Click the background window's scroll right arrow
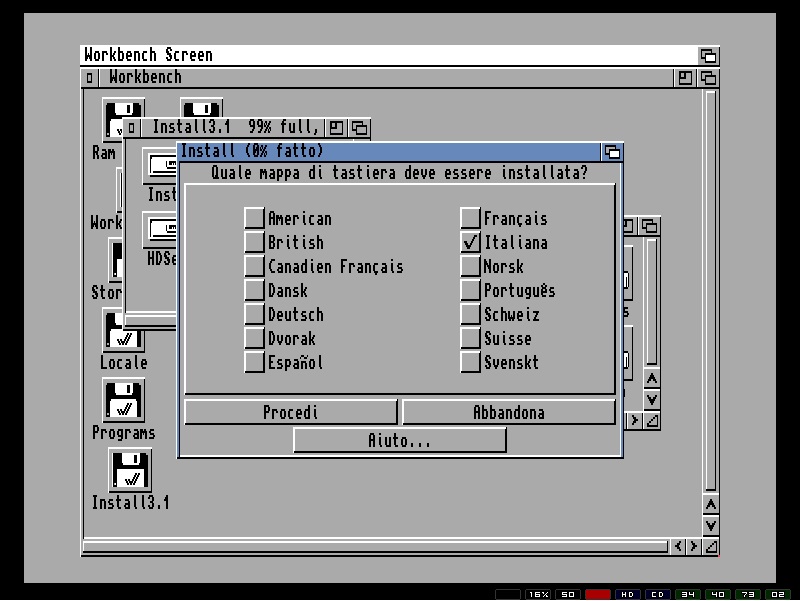 (x=635, y=420)
